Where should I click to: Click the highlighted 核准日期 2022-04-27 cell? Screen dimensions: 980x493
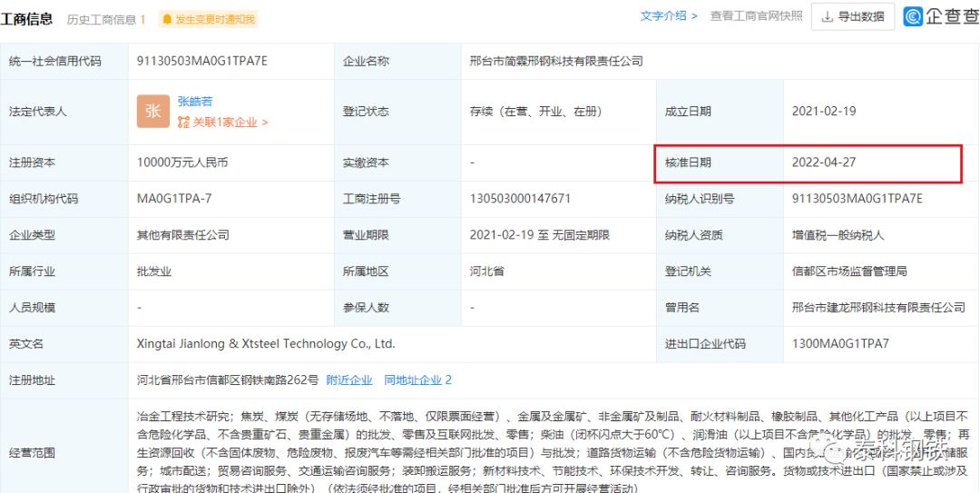click(824, 163)
